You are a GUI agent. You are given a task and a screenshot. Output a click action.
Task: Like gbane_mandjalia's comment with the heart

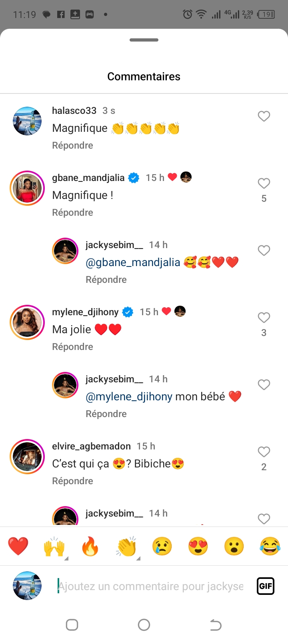click(264, 183)
